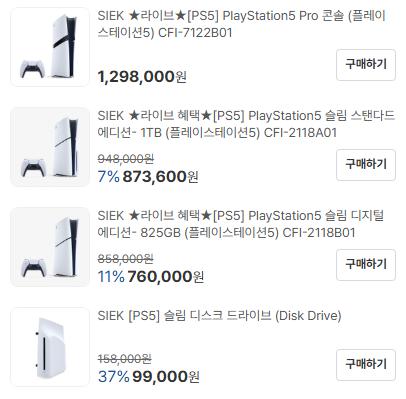
Task: Select the 760,000원 discounted price
Action: coord(166,277)
